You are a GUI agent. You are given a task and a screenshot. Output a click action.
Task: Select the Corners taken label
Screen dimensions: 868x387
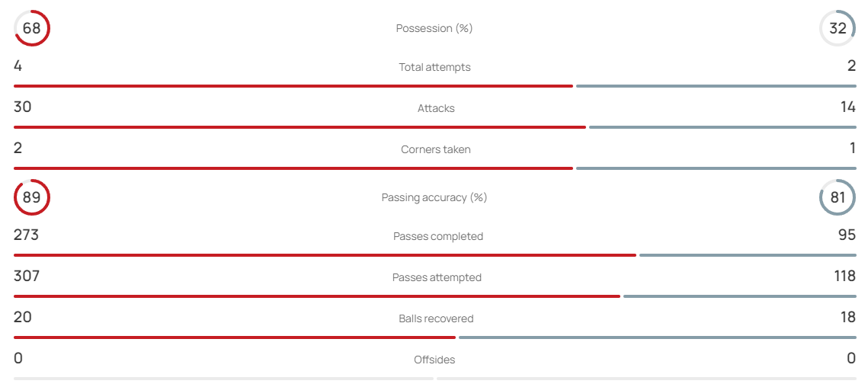pos(436,149)
